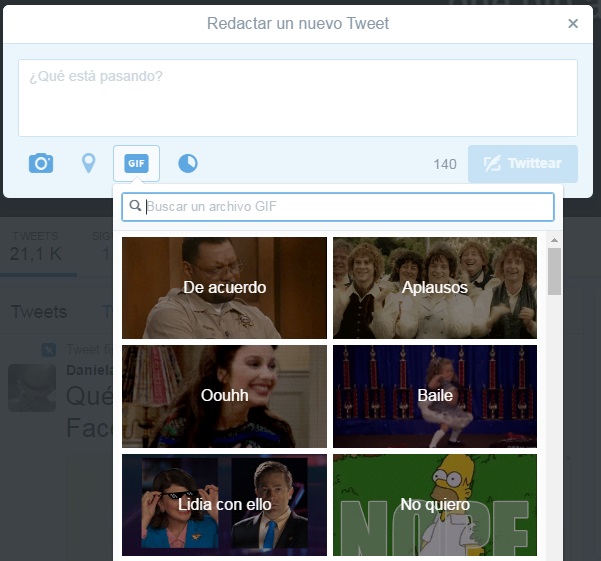The image size is (601, 561).
Task: Click the GIF list scrollbar thumb
Action: [x=554, y=271]
